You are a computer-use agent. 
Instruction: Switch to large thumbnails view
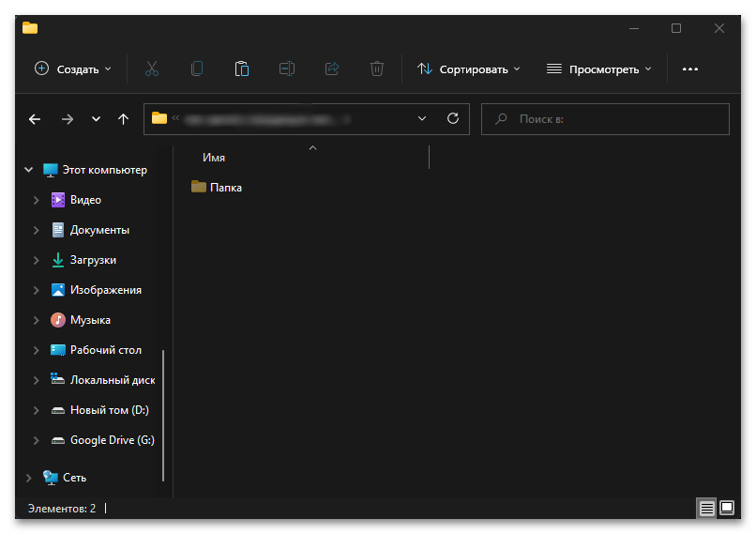pos(727,509)
